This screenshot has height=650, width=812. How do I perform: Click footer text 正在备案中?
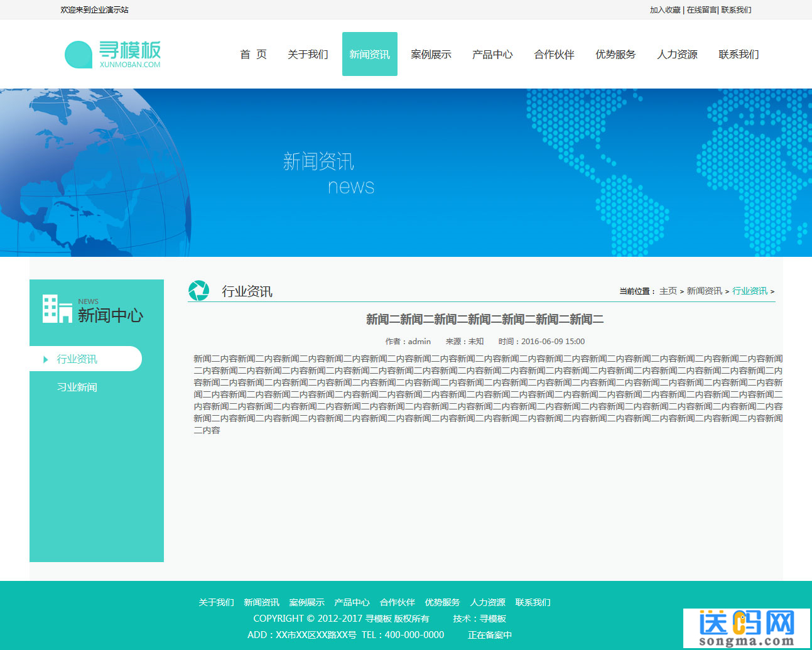pyautogui.click(x=490, y=635)
